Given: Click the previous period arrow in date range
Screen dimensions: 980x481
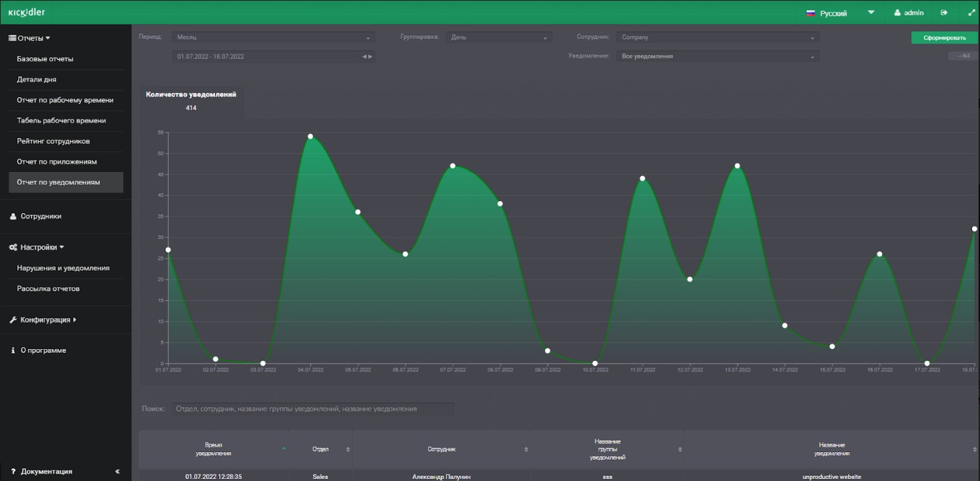Looking at the screenshot, I should click(x=364, y=57).
